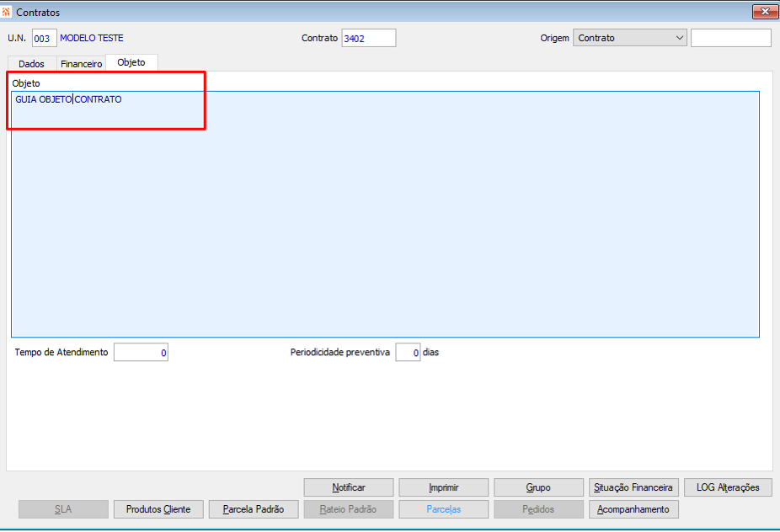Click the SLA button
The image size is (780, 532).
pos(63,509)
